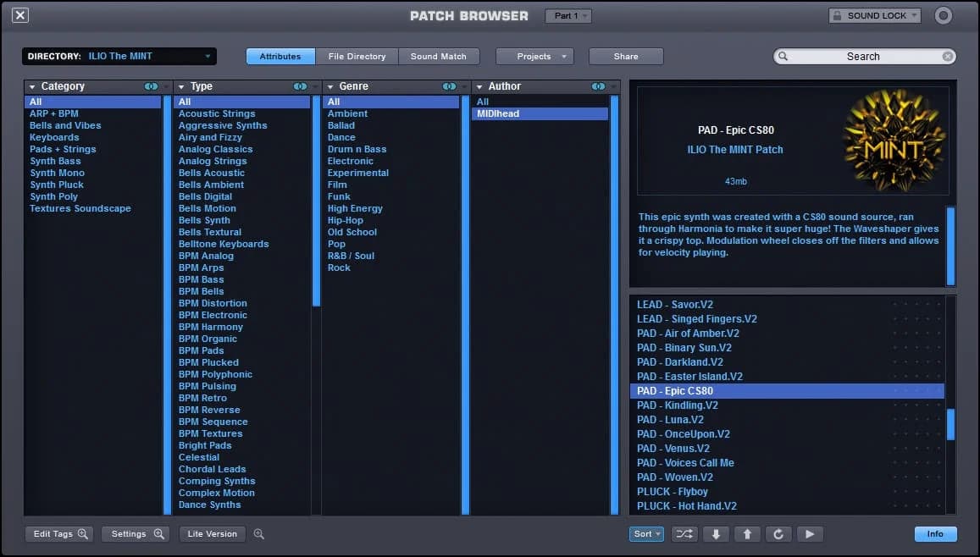
Task: Switch to the Sound Match tab
Action: pos(440,56)
